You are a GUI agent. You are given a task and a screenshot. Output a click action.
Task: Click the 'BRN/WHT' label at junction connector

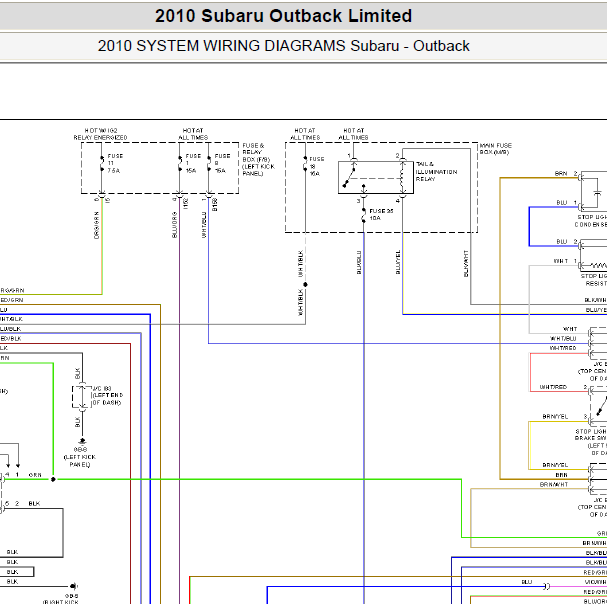coord(554,484)
